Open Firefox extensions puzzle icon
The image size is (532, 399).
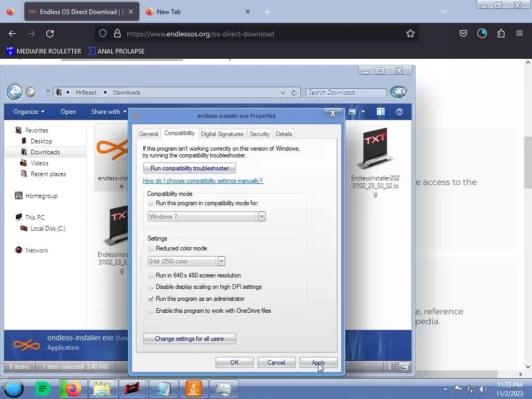coord(501,33)
